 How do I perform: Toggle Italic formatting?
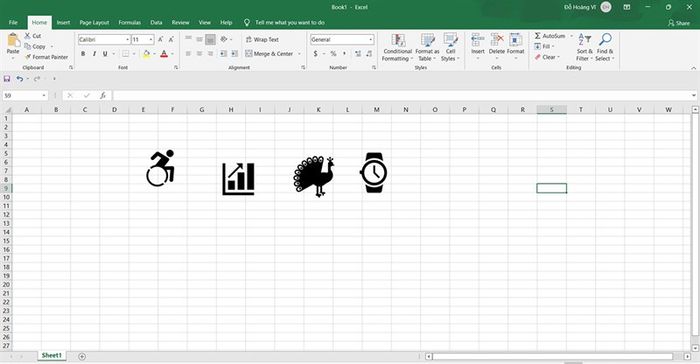point(94,54)
